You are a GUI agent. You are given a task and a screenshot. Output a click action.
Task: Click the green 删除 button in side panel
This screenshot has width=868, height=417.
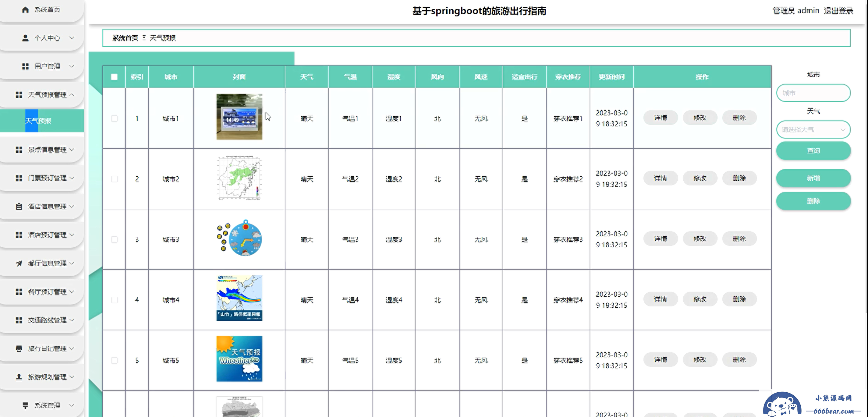tap(813, 201)
